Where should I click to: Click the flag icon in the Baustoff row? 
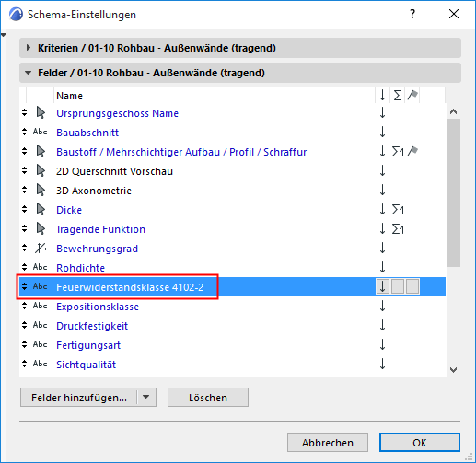click(x=412, y=151)
